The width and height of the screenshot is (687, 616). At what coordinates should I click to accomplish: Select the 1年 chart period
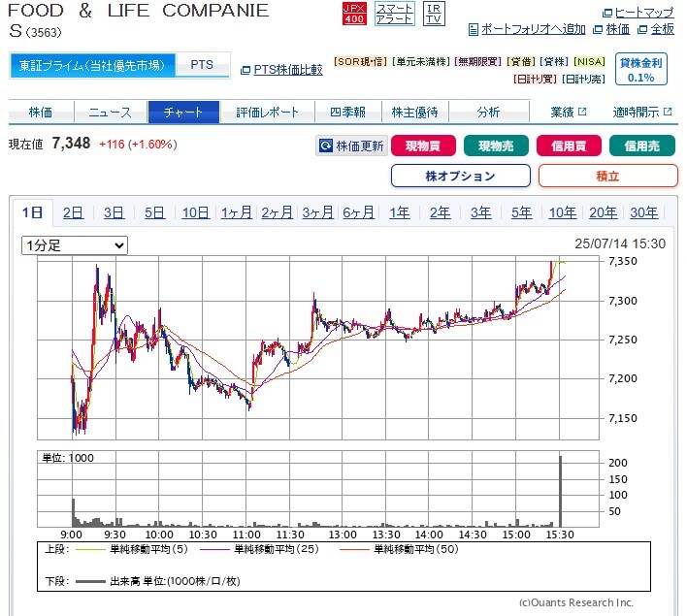point(400,212)
